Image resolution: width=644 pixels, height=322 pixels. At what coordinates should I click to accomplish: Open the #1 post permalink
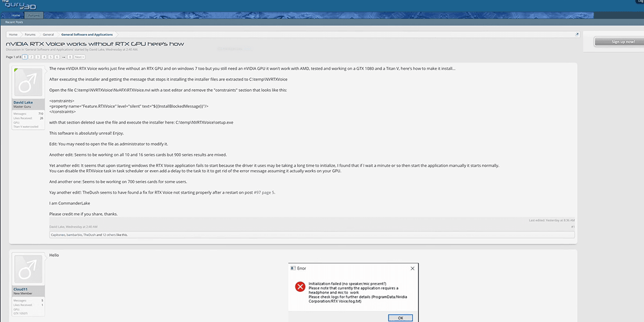click(x=573, y=227)
